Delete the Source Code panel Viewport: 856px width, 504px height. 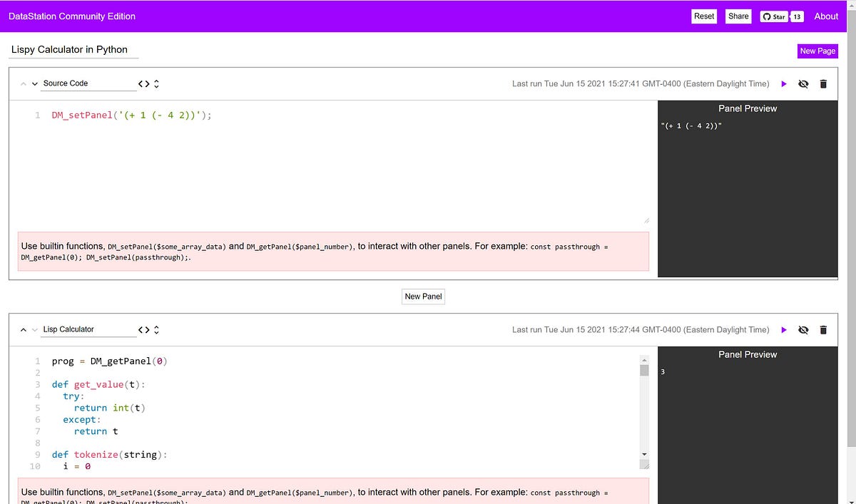click(823, 83)
